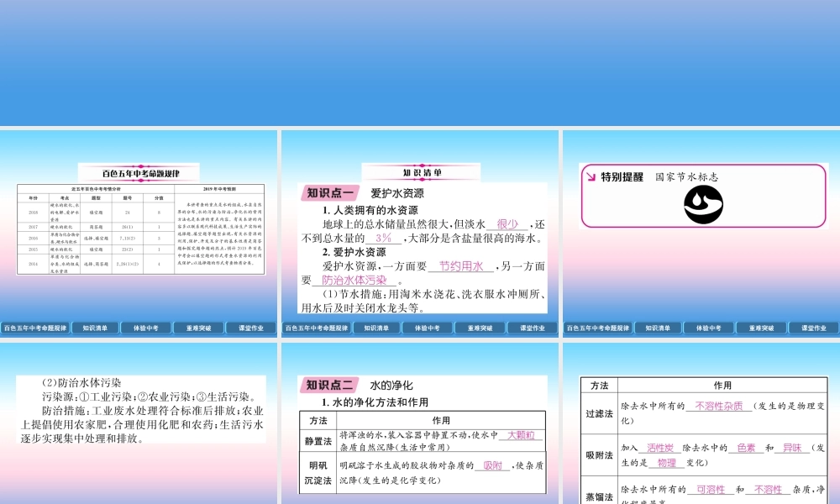Click 百色五年中考命题规律 tab in the 节水标志 slide
This screenshot has height=504, width=840.
point(598,328)
